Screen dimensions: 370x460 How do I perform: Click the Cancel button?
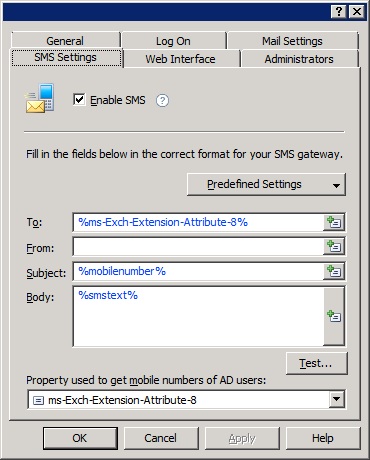pos(161,438)
